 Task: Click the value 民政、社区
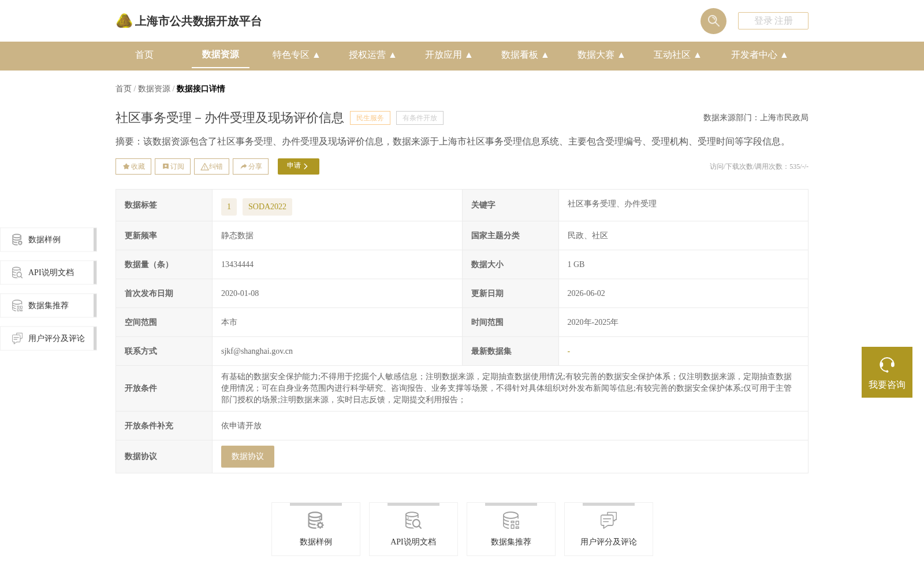587,236
